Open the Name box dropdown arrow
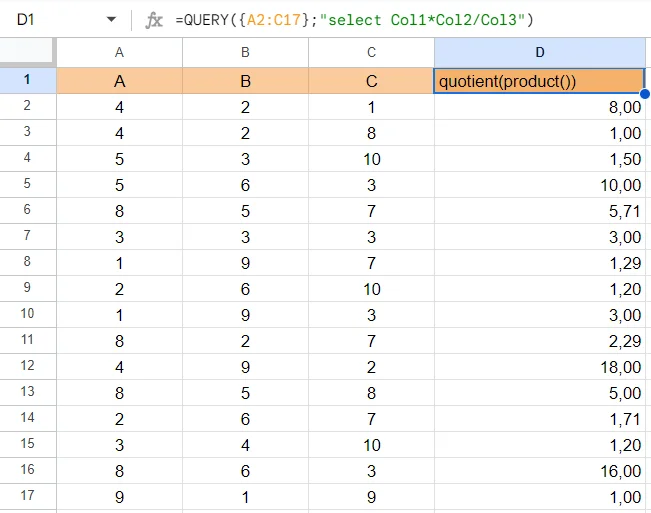The width and height of the screenshot is (651, 513). click(x=111, y=20)
